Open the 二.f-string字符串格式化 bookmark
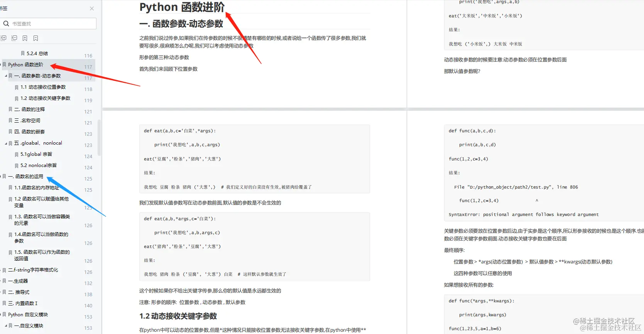This screenshot has width=644, height=334. [x=33, y=270]
